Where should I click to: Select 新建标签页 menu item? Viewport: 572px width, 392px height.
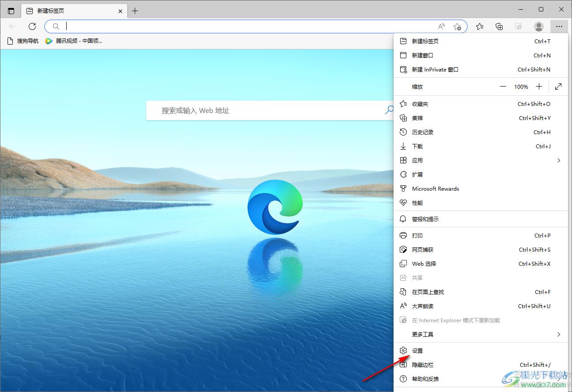[481, 41]
